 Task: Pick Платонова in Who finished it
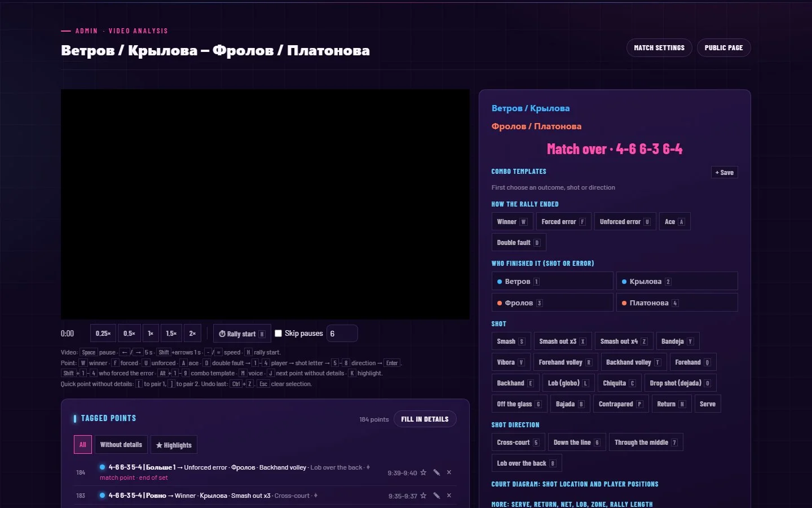coord(677,303)
